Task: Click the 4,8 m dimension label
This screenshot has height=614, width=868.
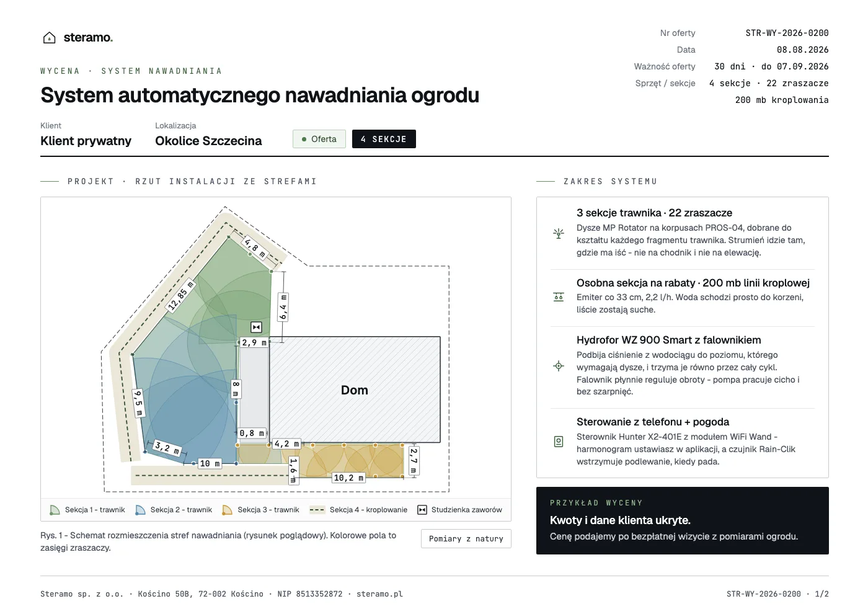Action: pos(255,248)
